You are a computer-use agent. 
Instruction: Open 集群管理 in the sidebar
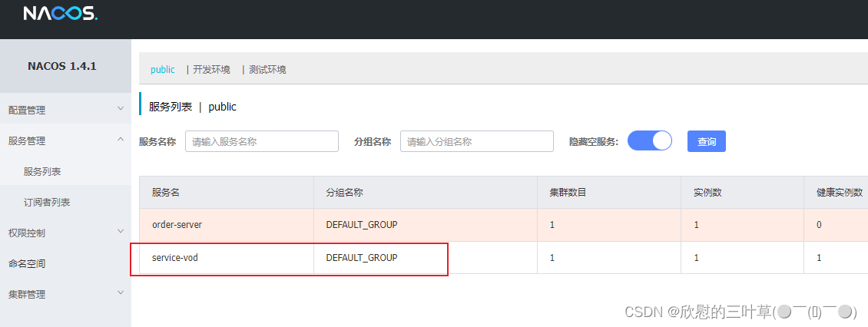tap(27, 294)
